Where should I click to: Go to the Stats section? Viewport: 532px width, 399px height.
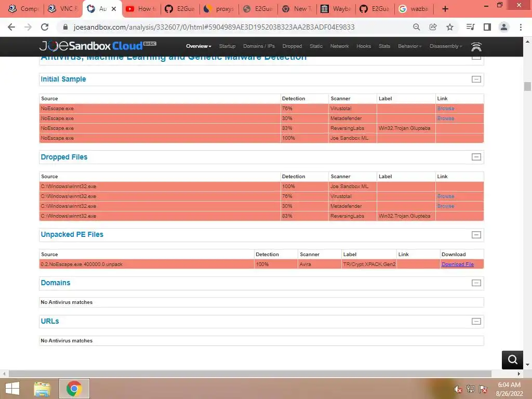click(x=384, y=46)
